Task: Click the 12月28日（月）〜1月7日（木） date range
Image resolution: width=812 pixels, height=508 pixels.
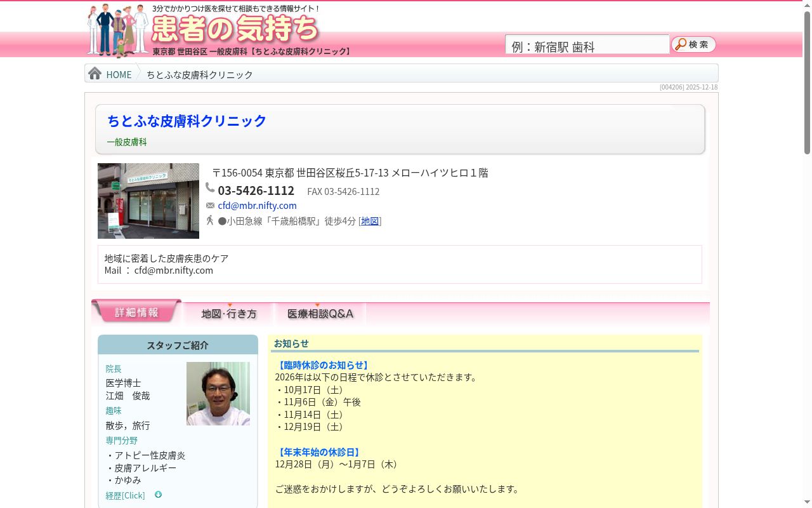Action: coord(338,464)
